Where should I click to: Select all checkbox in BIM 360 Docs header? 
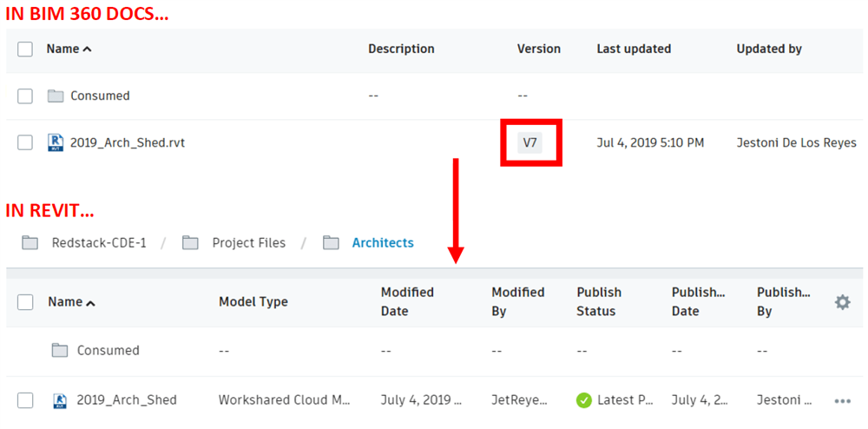click(25, 49)
